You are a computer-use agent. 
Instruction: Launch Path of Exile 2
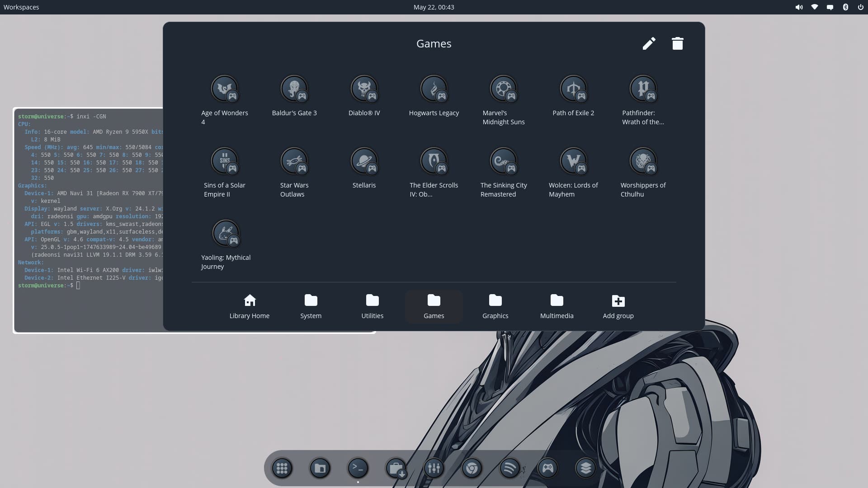573,89
